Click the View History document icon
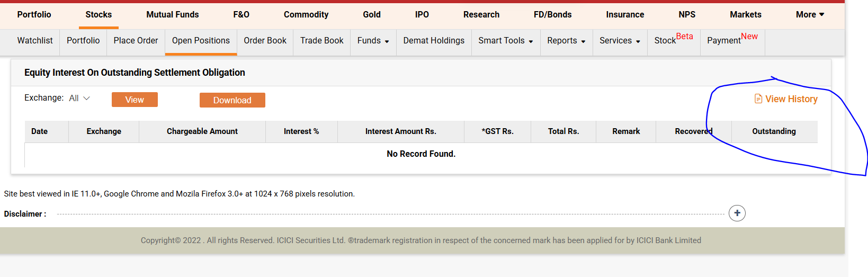The height and width of the screenshot is (277, 868). pyautogui.click(x=758, y=99)
